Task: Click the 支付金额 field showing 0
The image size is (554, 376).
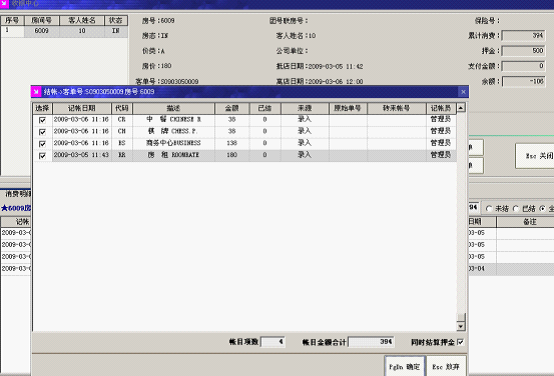Action: click(524, 66)
